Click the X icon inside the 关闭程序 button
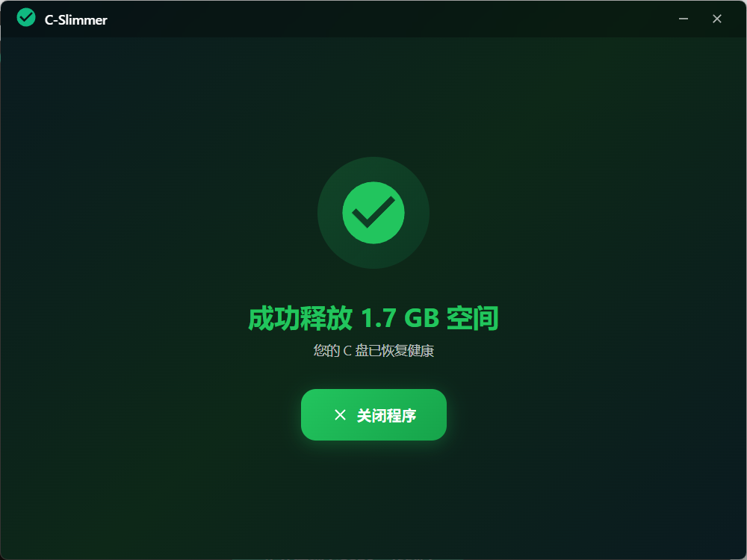This screenshot has width=747, height=560. (x=340, y=414)
